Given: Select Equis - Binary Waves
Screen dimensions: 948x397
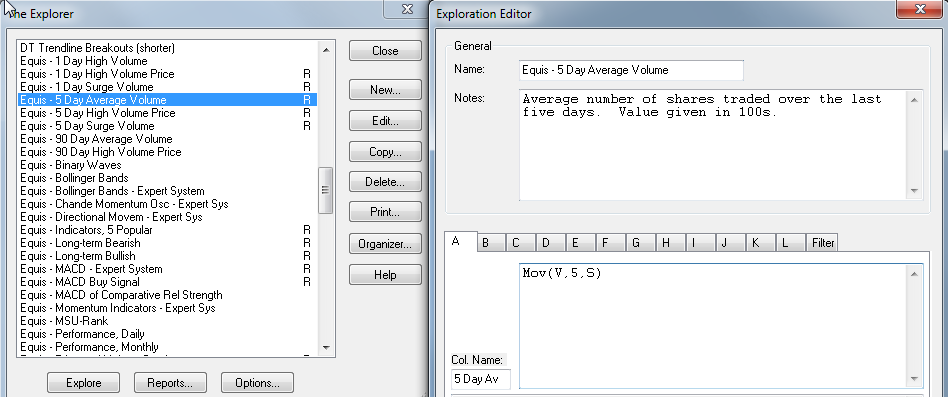Looking at the screenshot, I should tap(167, 165).
